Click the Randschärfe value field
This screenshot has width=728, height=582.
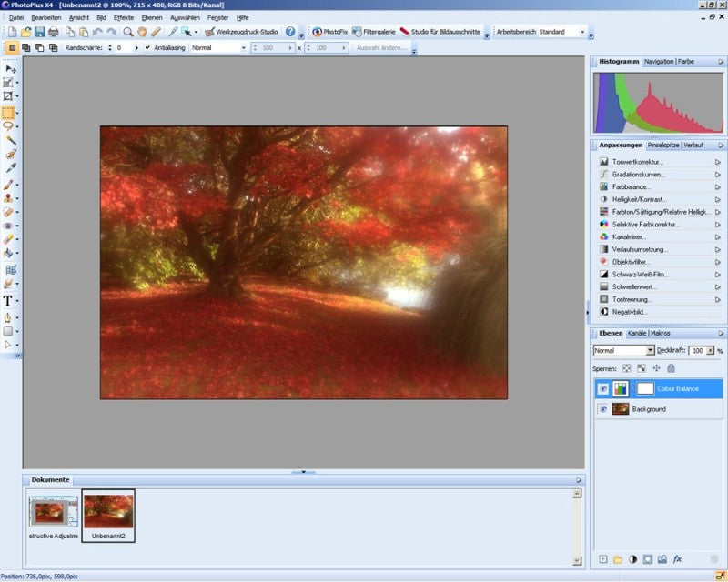(124, 48)
